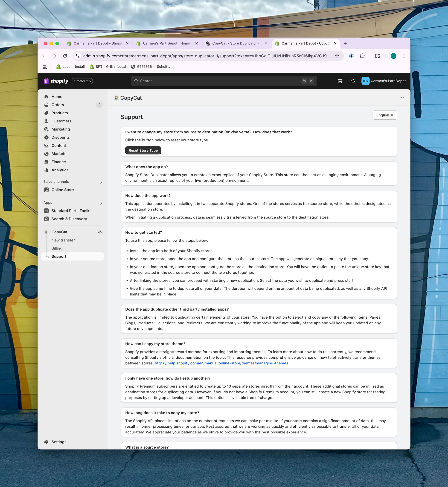Close the CopyCat - Store Duplicator tab
Screen dimensions: 448x487
coord(266,43)
